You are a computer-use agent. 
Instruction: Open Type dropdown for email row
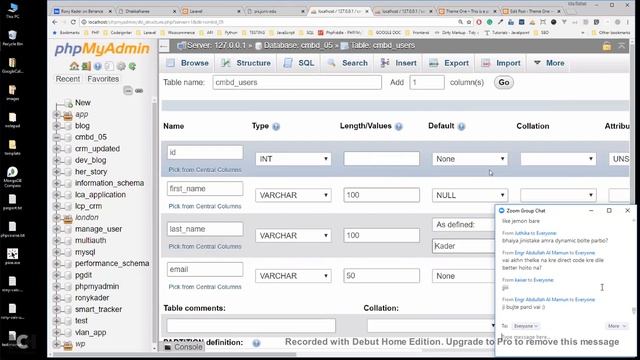[x=293, y=276]
